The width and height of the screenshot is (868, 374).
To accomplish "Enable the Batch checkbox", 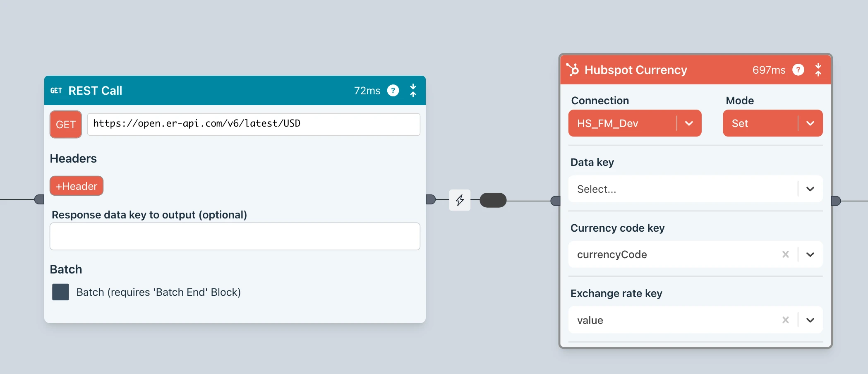I will point(60,292).
